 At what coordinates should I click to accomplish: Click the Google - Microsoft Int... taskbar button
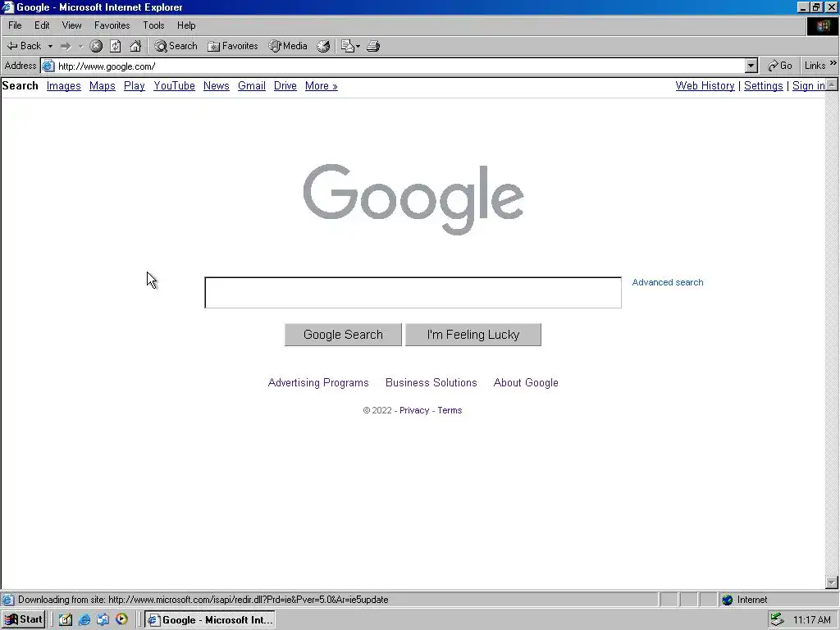210,620
